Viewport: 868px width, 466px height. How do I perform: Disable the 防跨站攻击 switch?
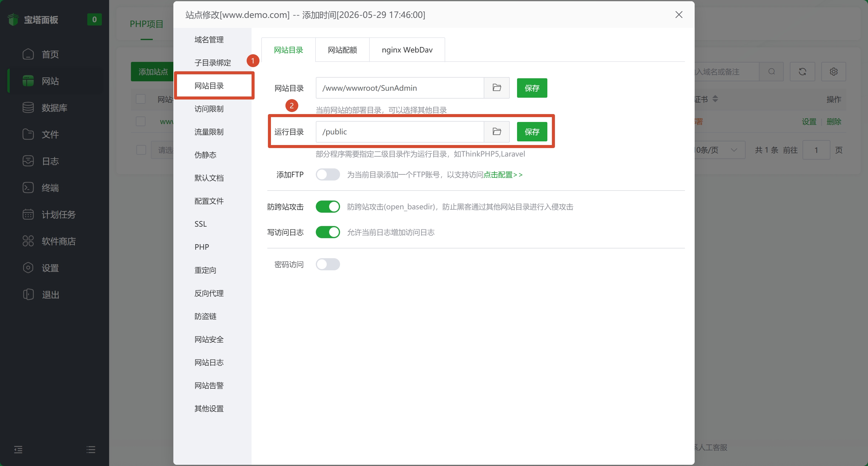(x=328, y=207)
